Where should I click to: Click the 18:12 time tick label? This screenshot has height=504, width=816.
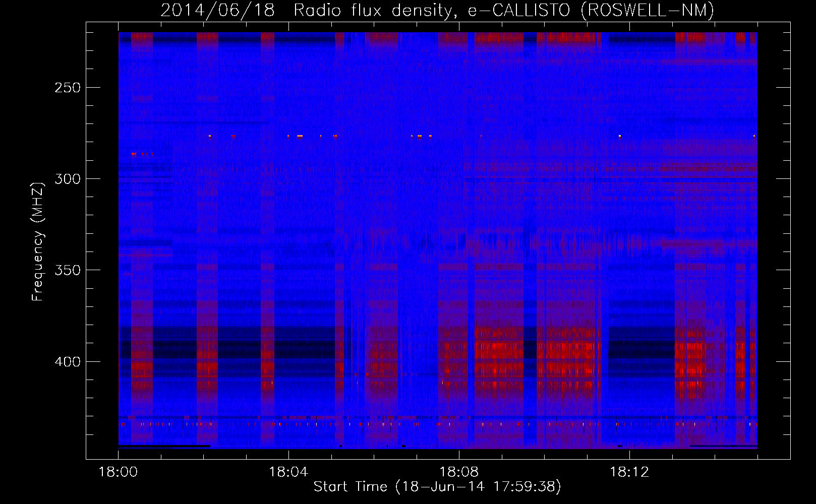point(629,472)
